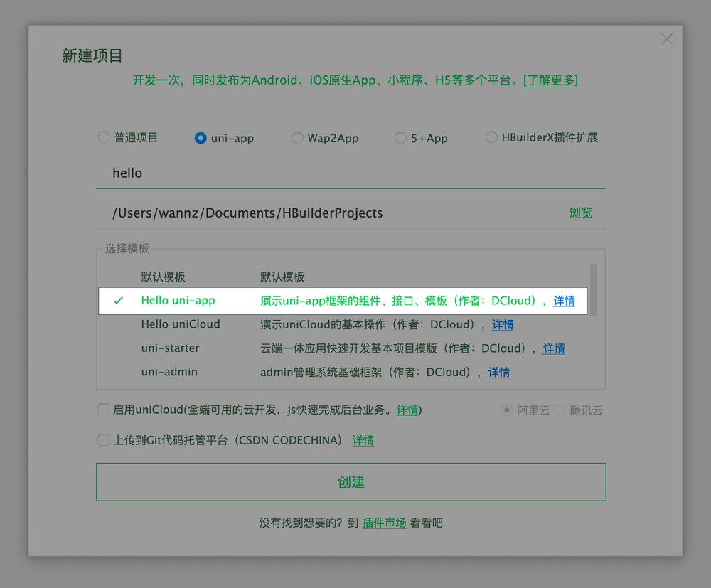Select HBuilderX插件扩展 as project type
711x588 pixels.
tap(491, 138)
